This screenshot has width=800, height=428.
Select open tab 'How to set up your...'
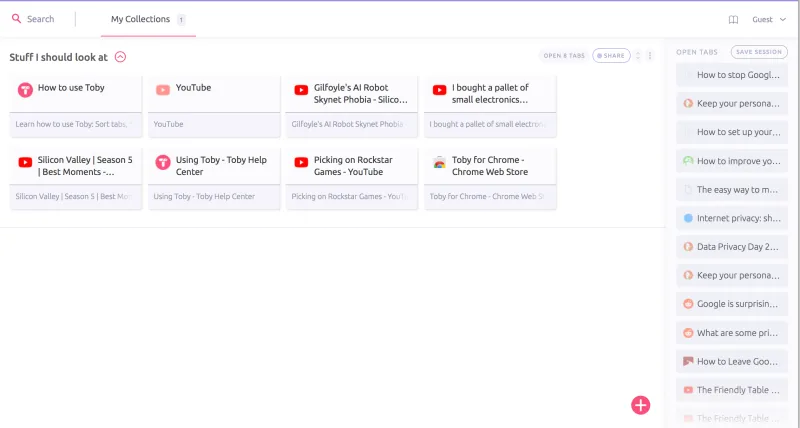732,132
